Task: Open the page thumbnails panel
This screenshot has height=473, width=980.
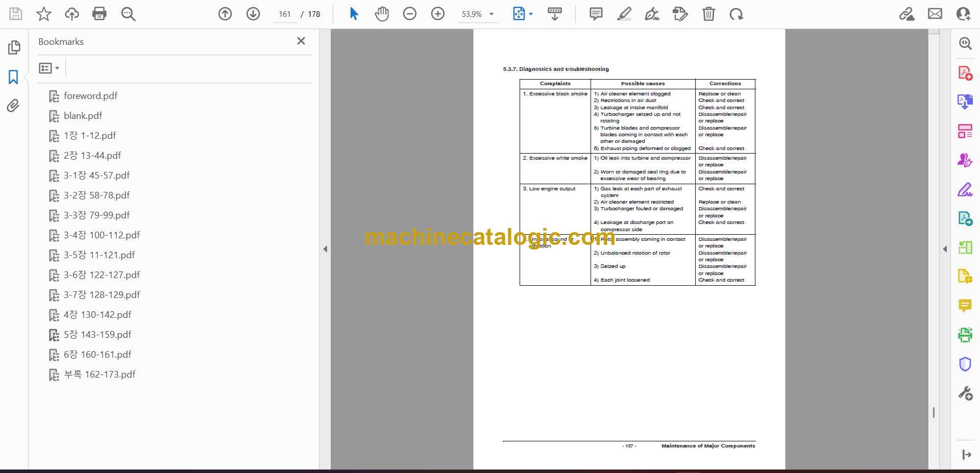Action: 14,47
